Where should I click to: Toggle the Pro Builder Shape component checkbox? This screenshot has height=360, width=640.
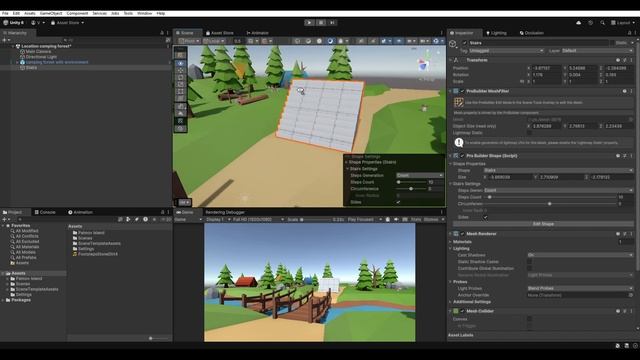[462, 156]
